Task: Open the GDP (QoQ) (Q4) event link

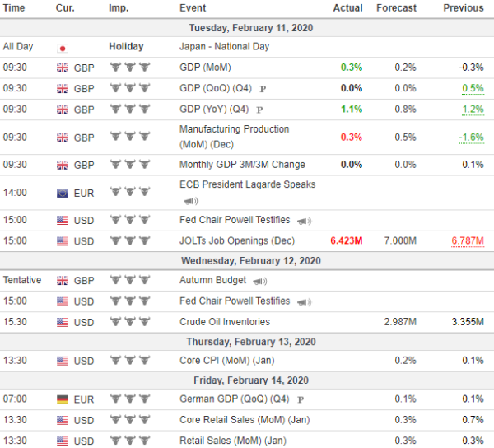Action: [216, 88]
